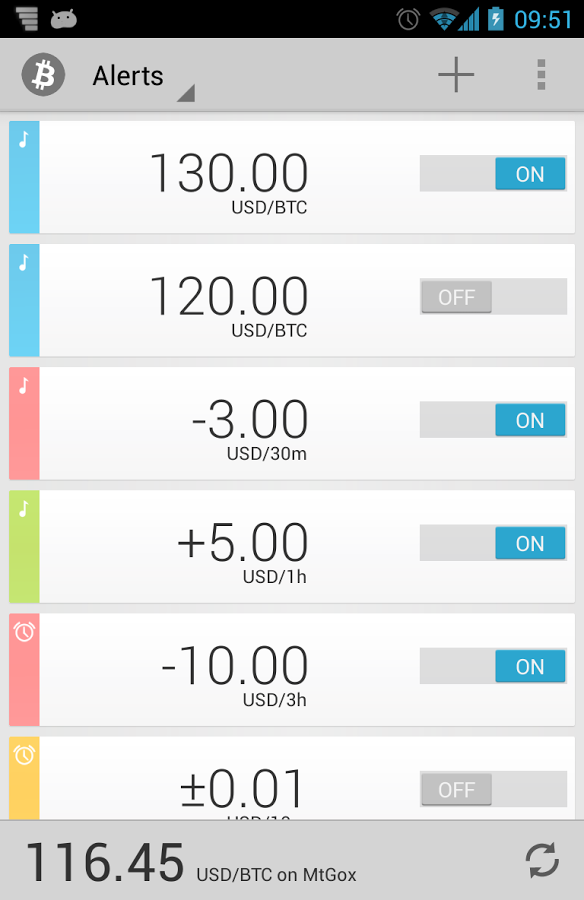Tap the 116.45 current price display

pyautogui.click(x=105, y=862)
